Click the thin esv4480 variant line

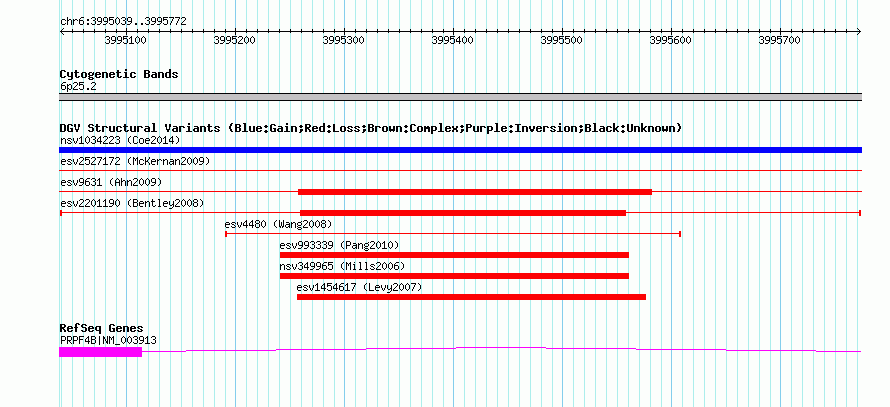(x=453, y=234)
